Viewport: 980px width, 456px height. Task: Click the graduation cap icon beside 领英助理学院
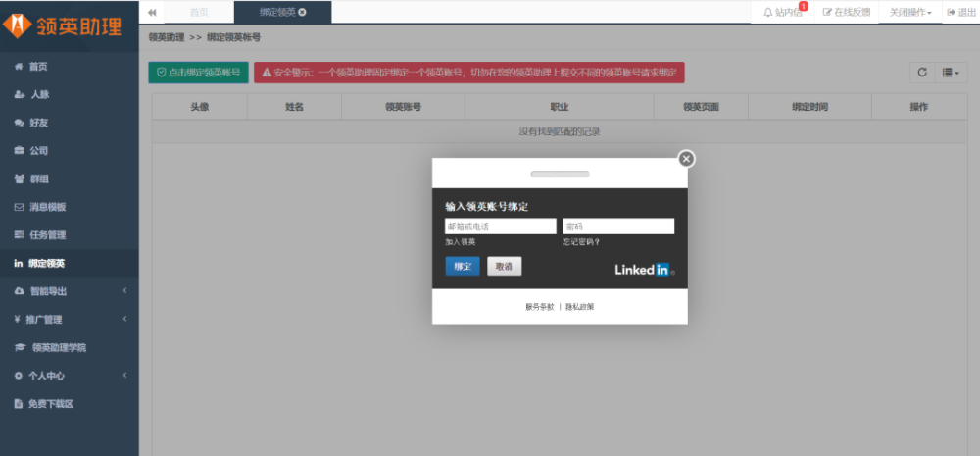click(x=20, y=348)
